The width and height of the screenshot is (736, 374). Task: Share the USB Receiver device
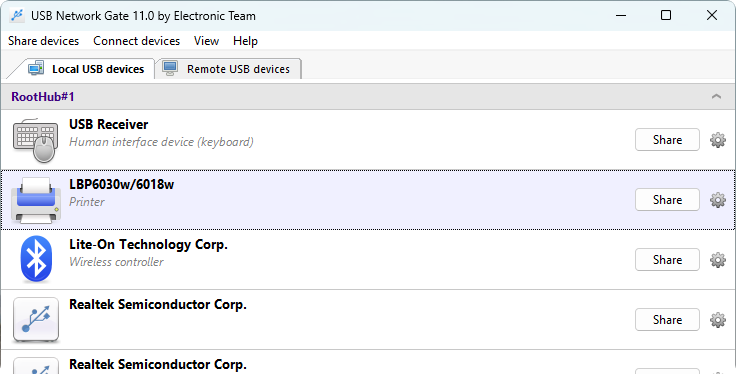pyautogui.click(x=667, y=140)
